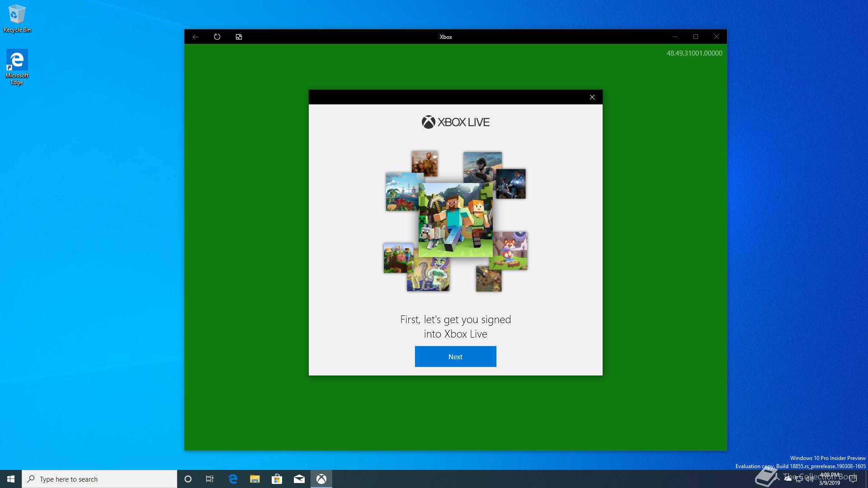This screenshot has width=868, height=488.
Task: Open Cortana from the taskbar
Action: coord(188,479)
